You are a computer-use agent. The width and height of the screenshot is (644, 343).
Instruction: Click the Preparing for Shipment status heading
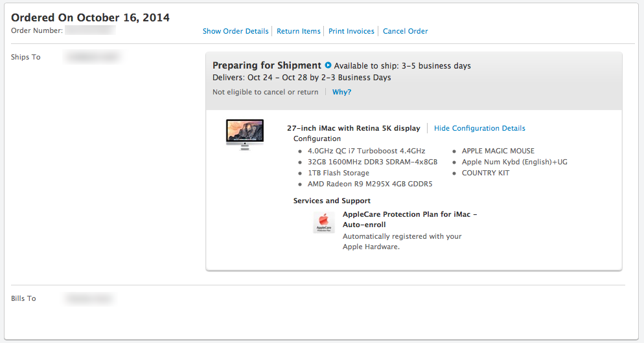pyautogui.click(x=267, y=65)
